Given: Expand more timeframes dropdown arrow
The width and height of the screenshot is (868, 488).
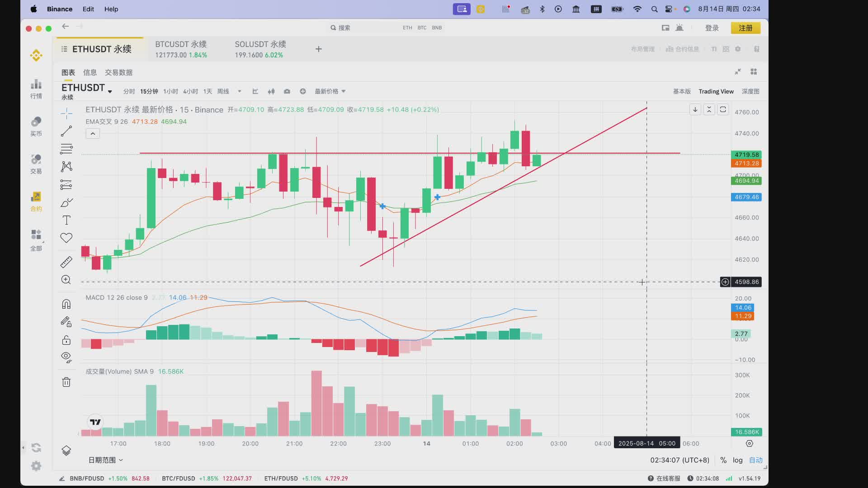Looking at the screenshot, I should [240, 91].
